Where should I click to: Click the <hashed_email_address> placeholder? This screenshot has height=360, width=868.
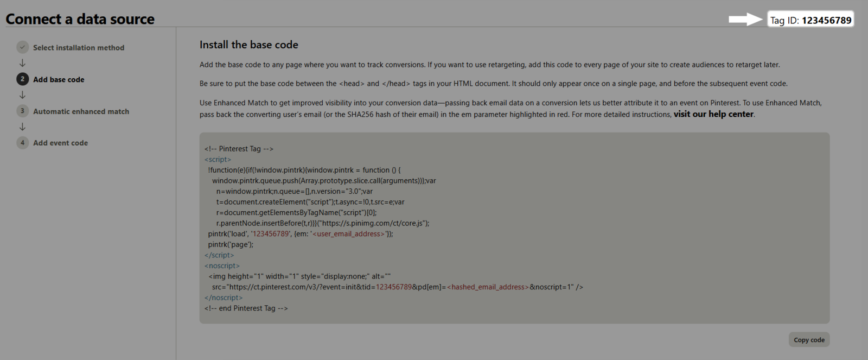[x=488, y=287]
